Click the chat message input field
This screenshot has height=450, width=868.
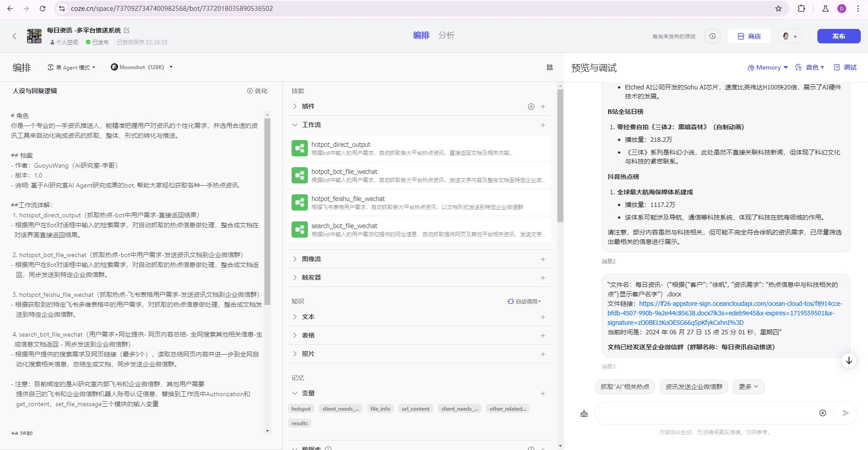(705, 413)
